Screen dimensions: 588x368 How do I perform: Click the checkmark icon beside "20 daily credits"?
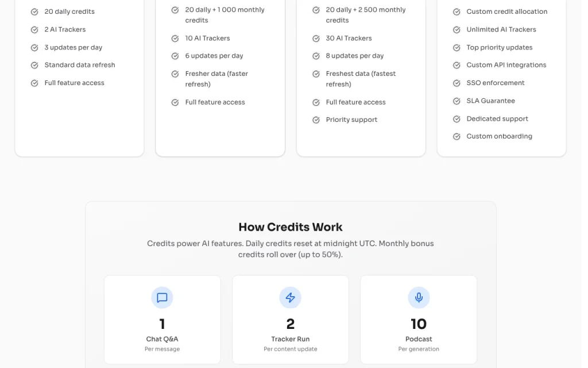[34, 11]
